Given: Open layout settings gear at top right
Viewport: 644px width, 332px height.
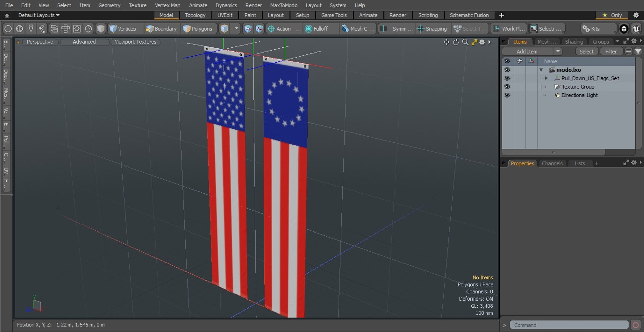Looking at the screenshot, I should [x=636, y=15].
